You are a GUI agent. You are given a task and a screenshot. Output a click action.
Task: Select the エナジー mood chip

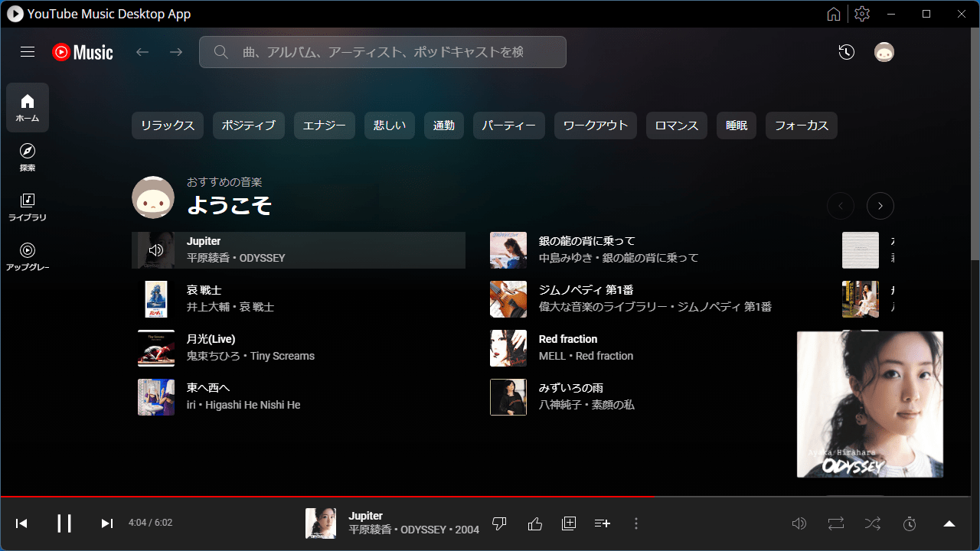325,126
